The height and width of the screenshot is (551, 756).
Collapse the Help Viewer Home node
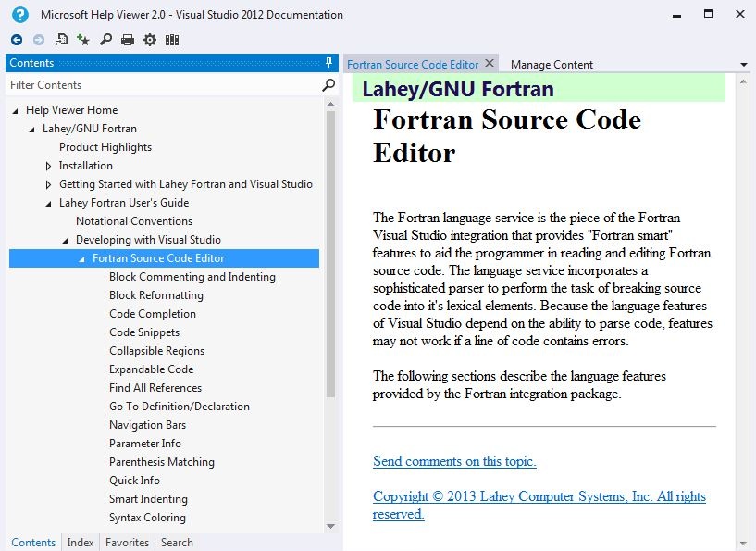click(16, 111)
